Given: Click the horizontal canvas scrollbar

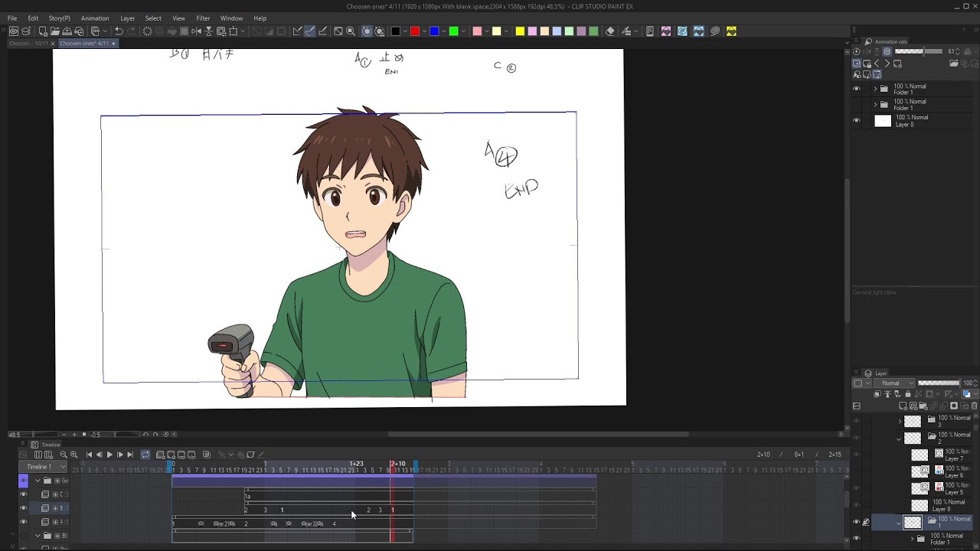Looking at the screenshot, I should [x=538, y=435].
